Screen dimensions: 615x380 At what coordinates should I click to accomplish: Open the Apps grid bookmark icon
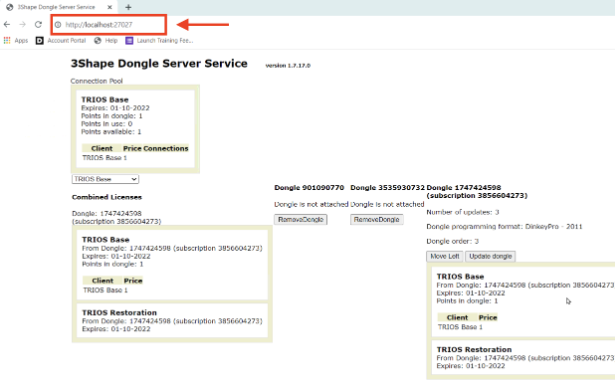click(7, 40)
